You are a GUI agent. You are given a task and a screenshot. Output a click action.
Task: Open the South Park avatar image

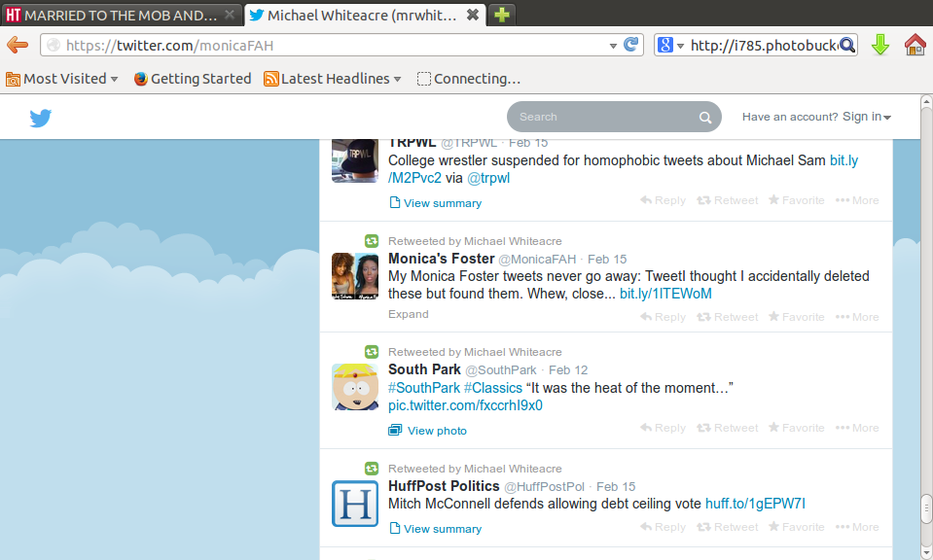click(355, 387)
